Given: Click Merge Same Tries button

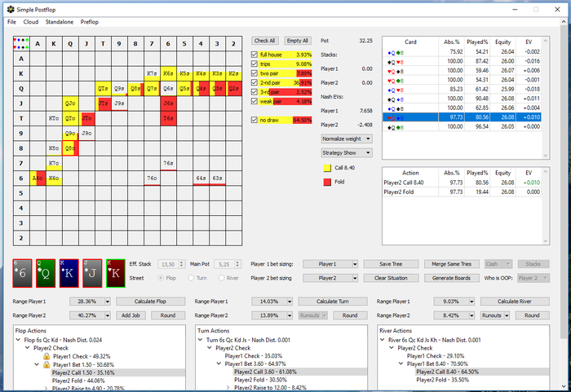Looking at the screenshot, I should (451, 264).
